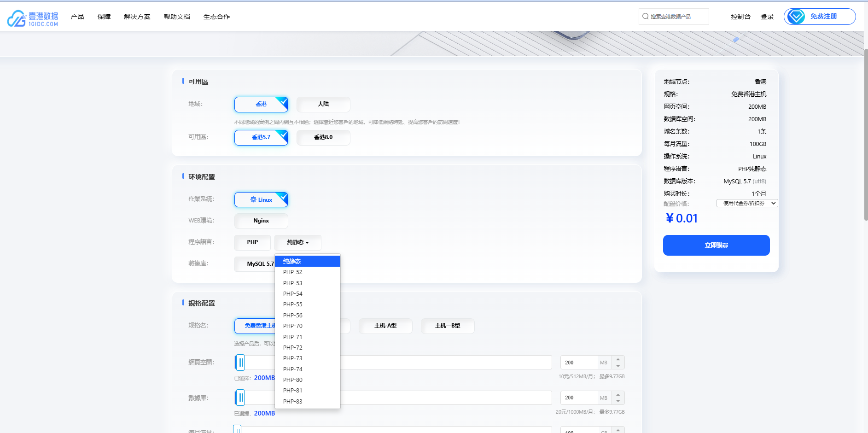Select the 主机—B型 plan
This screenshot has width=868, height=433.
[448, 326]
